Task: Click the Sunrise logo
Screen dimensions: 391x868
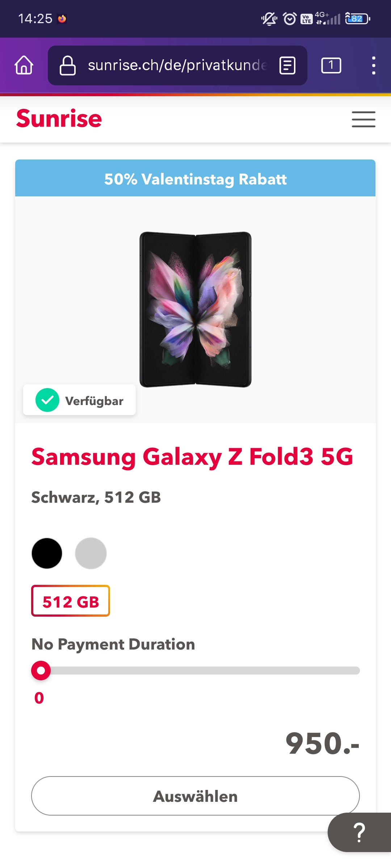Action: point(59,119)
